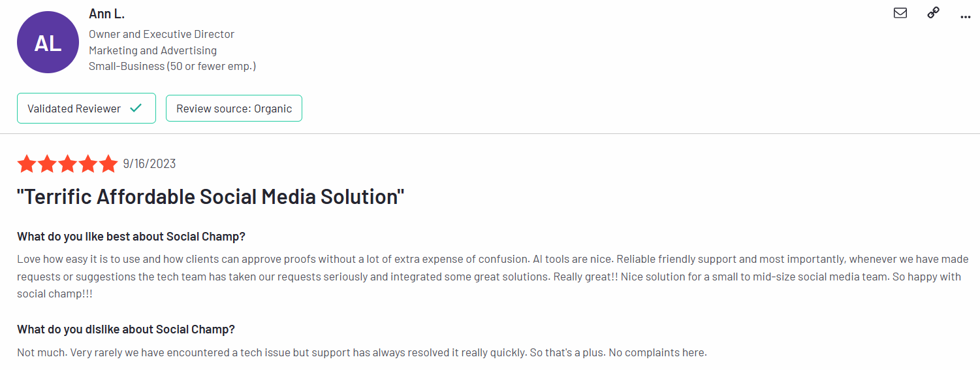This screenshot has height=370, width=980.
Task: Select the fourth rating star
Action: (87, 163)
